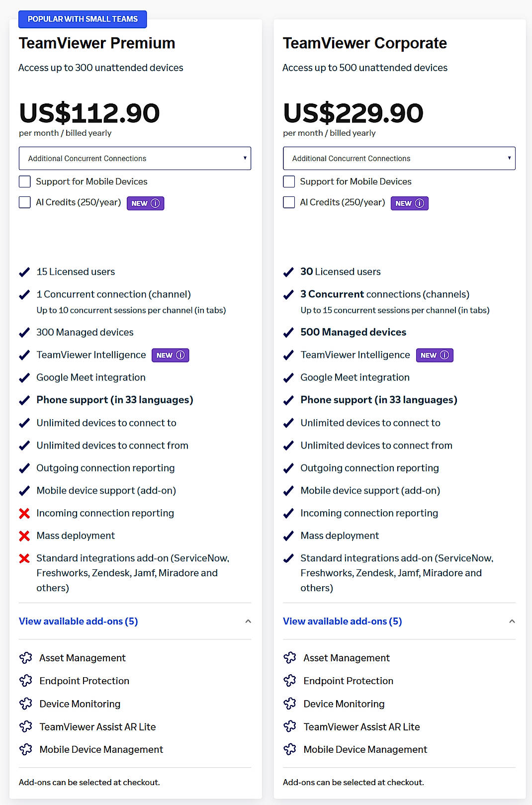Click the red X beside Mass deployment
Viewport: 532px width, 805px height.
pyautogui.click(x=24, y=536)
